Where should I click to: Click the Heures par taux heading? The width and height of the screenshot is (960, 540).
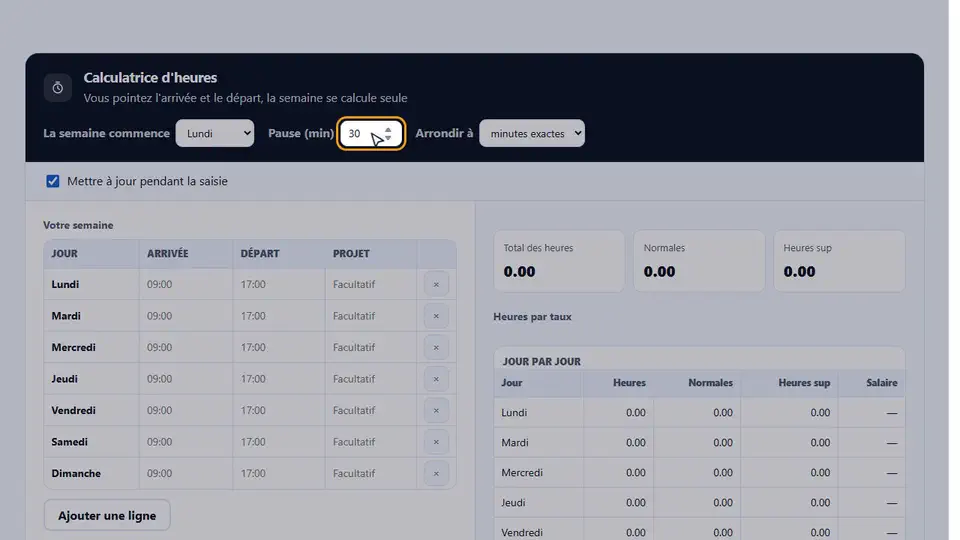[x=532, y=317]
